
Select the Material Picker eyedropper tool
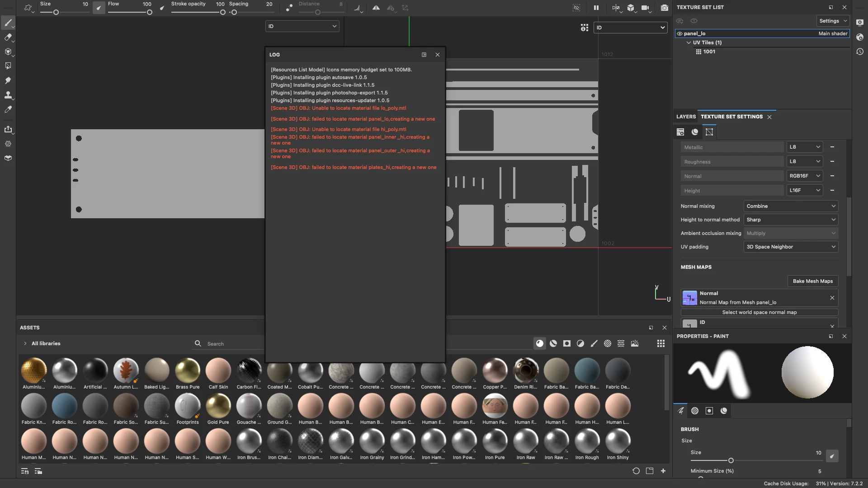(x=8, y=109)
